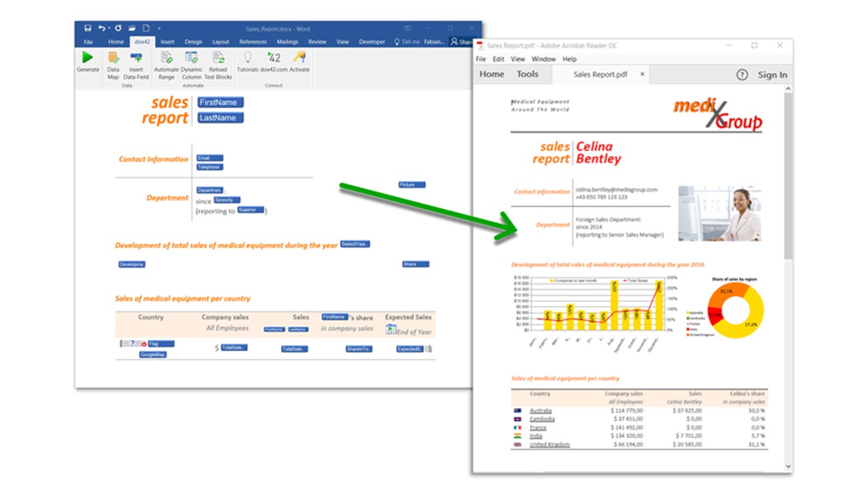The height and width of the screenshot is (495, 868).
Task: Open the Tutorials lightbulb icon
Action: pos(247,57)
